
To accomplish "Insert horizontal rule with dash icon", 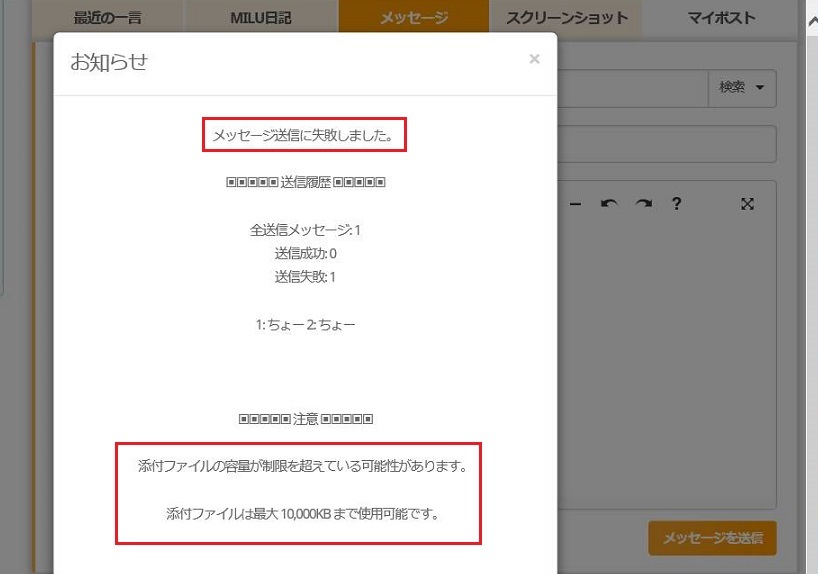I will click(575, 204).
